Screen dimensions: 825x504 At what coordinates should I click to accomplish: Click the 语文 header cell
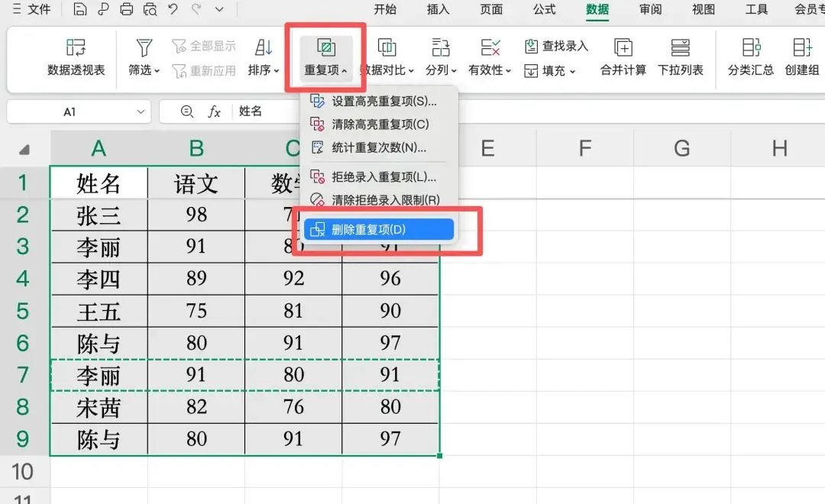coord(196,183)
